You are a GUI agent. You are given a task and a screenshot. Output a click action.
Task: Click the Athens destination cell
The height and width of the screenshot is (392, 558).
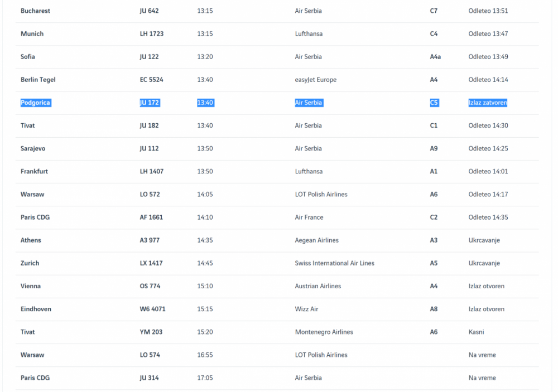tap(31, 240)
